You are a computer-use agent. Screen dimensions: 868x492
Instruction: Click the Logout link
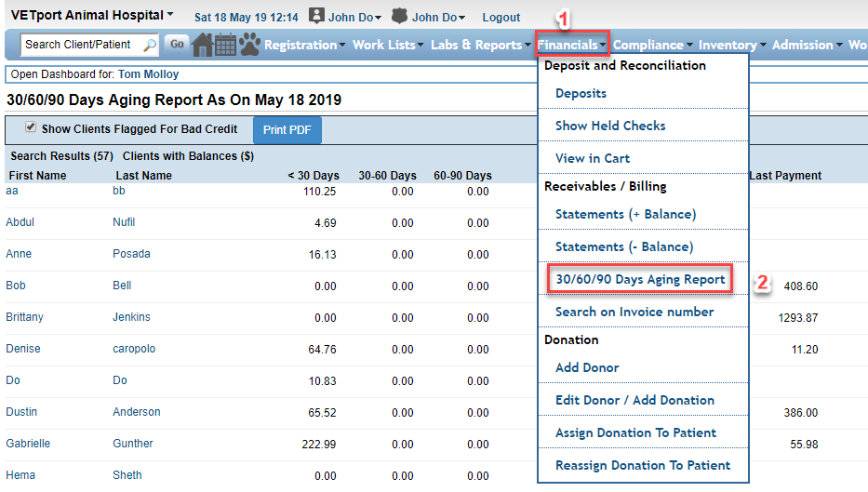click(501, 18)
